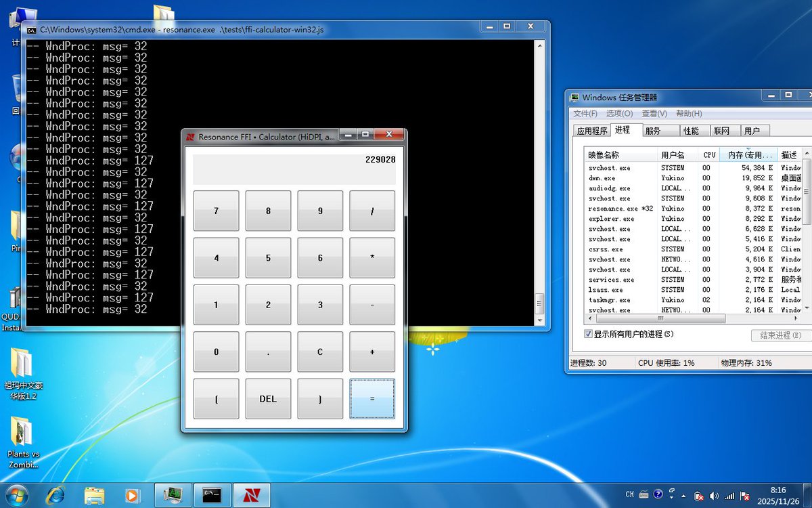The image size is (812, 508).
Task: Click Task Manager horizontal scrollbar thumb
Action: (661, 318)
